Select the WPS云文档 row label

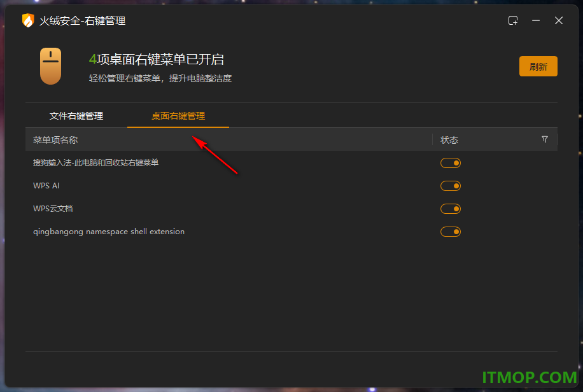point(53,209)
